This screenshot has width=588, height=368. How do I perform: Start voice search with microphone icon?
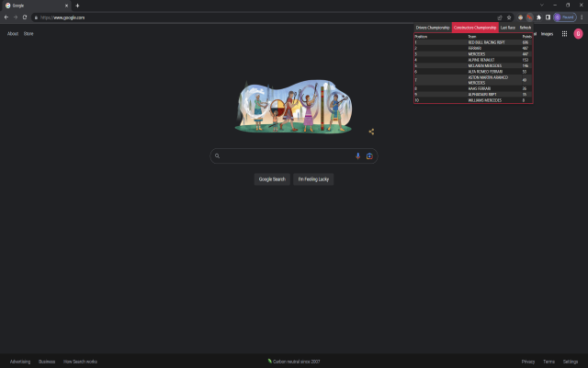(x=357, y=155)
